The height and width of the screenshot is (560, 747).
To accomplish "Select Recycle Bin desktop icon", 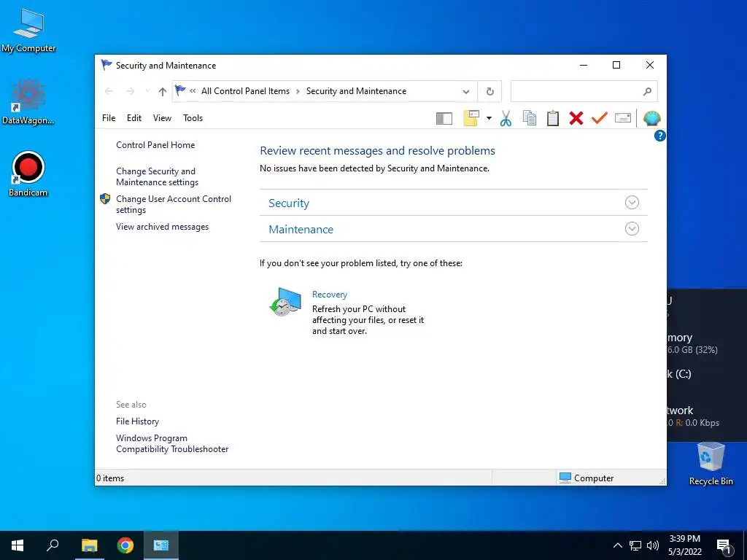I will click(711, 464).
